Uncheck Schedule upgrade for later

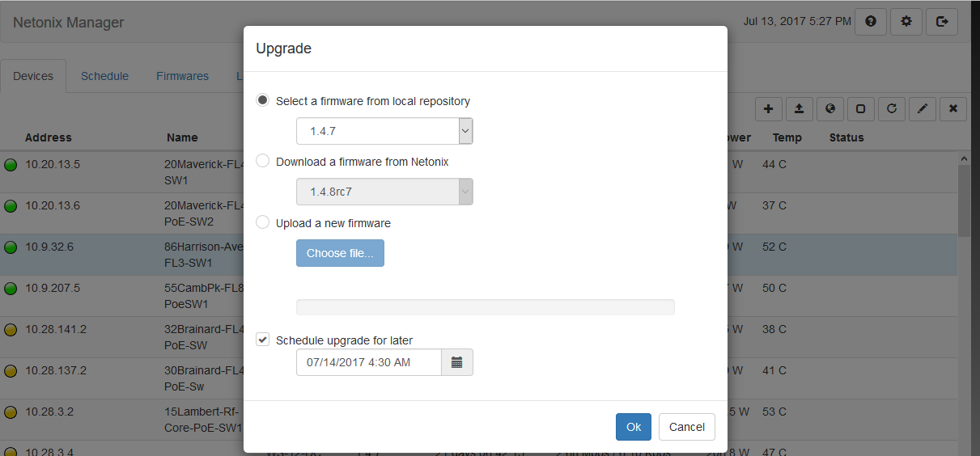262,340
